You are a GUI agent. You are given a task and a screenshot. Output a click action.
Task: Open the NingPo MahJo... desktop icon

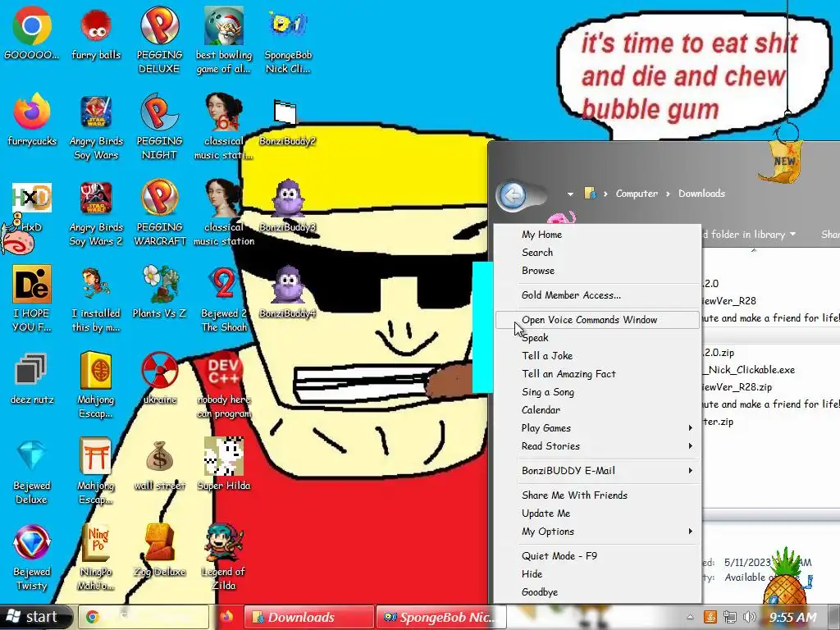point(96,557)
